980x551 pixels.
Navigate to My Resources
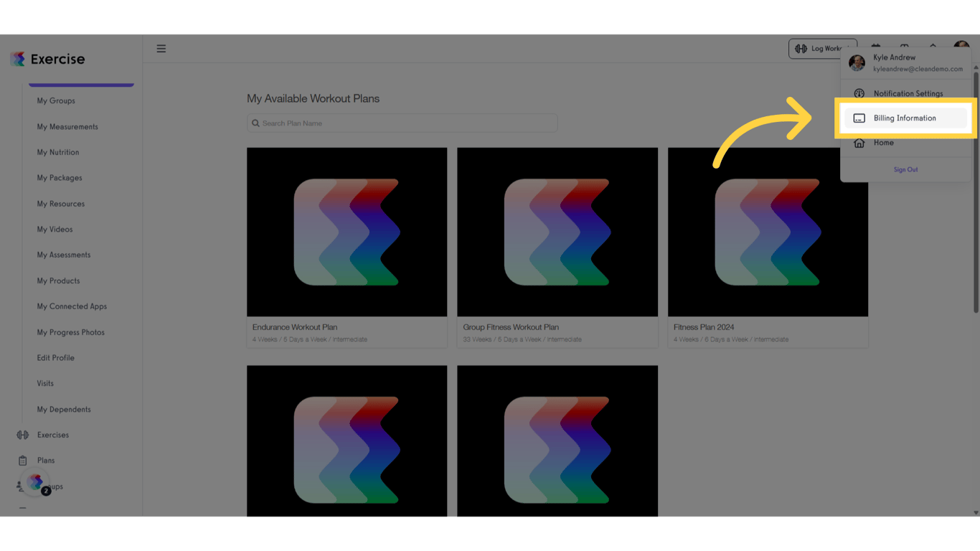(61, 204)
